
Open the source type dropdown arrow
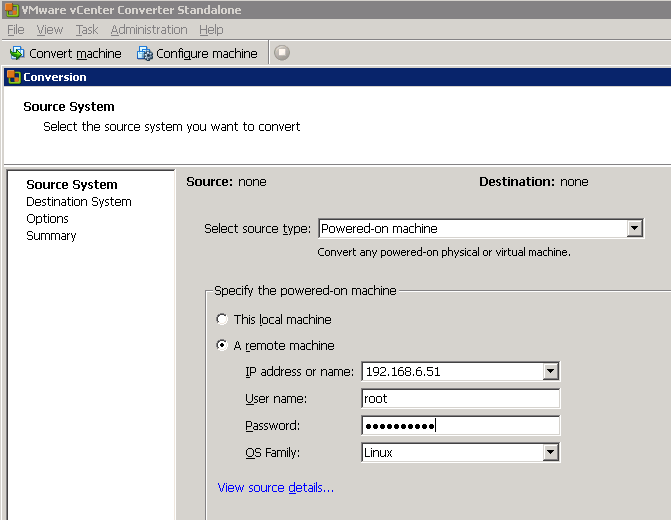634,229
